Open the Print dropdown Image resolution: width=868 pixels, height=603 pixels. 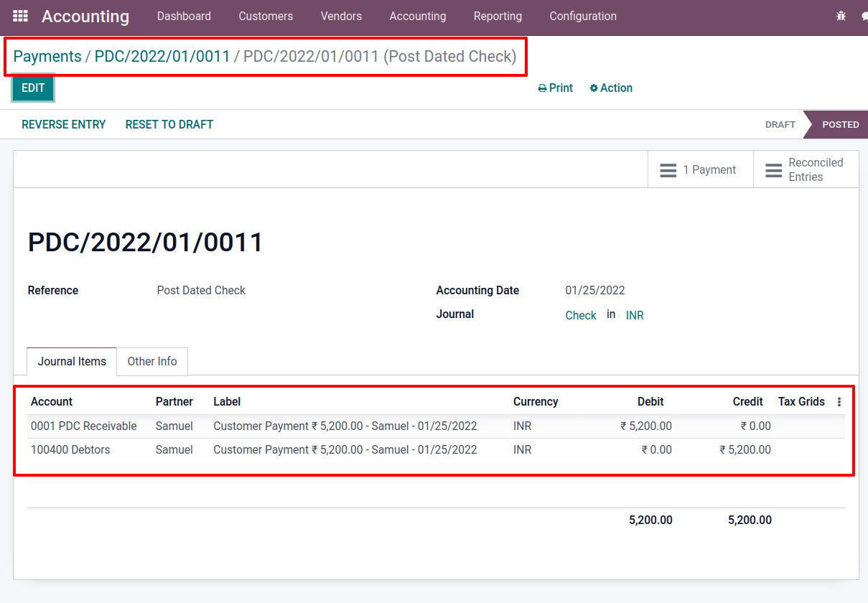pyautogui.click(x=556, y=88)
